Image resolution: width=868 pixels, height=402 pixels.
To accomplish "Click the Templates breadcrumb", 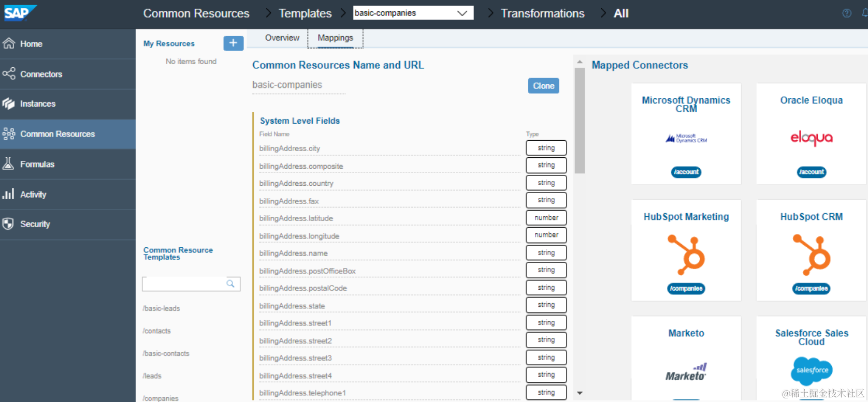I will point(305,13).
